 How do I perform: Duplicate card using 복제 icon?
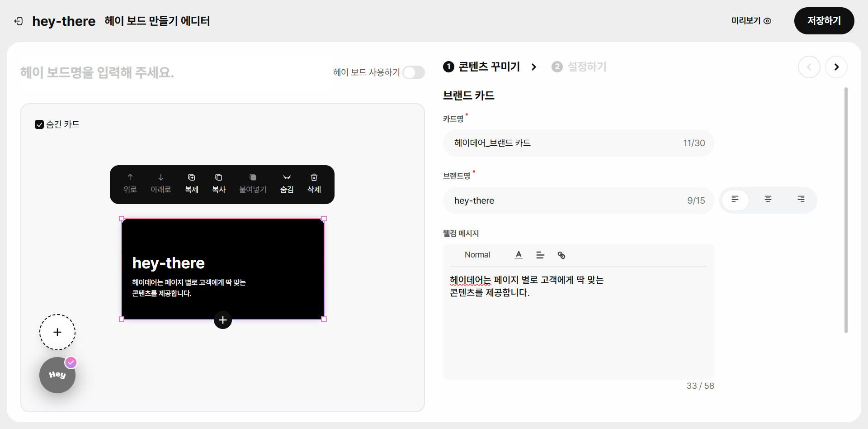(x=192, y=183)
